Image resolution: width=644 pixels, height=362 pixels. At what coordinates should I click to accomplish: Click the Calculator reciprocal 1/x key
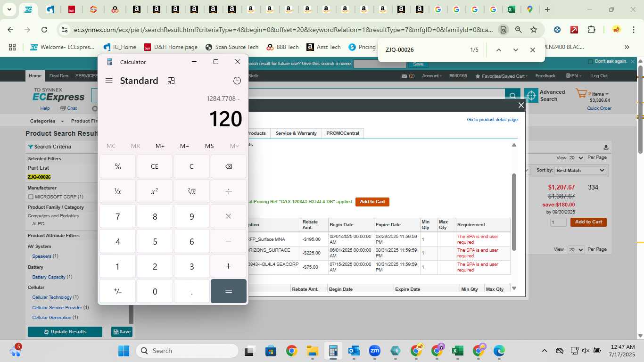tap(118, 191)
